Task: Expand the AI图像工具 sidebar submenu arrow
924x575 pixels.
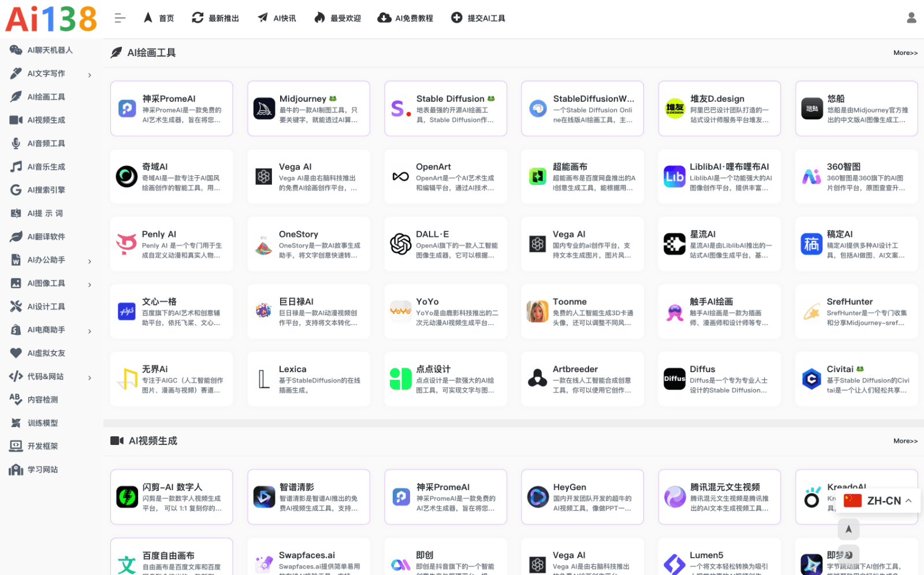Action: 90,285
